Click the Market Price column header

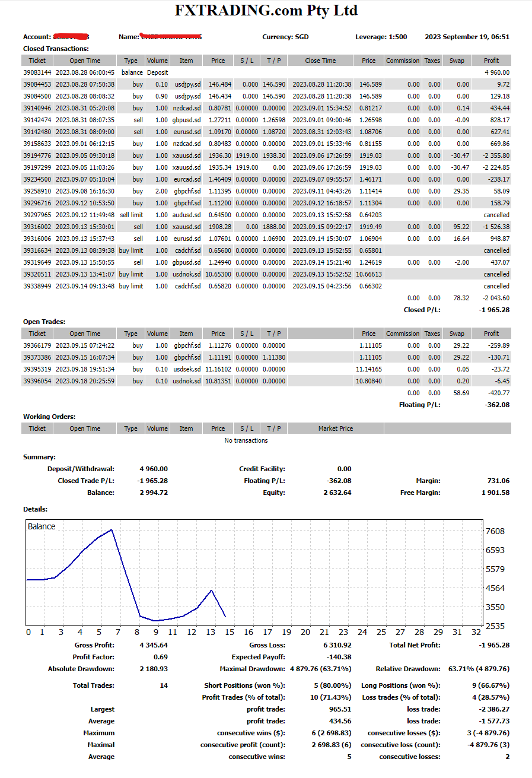pos(336,428)
